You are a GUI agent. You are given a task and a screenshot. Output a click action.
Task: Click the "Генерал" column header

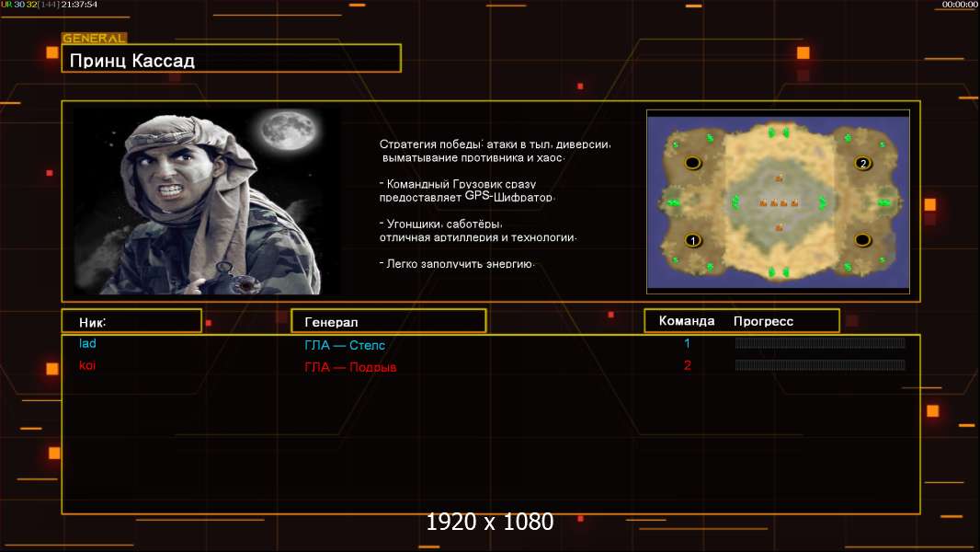coord(389,321)
